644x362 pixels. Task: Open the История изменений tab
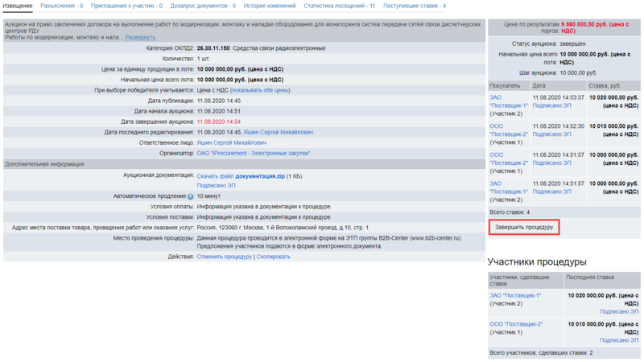tap(270, 6)
